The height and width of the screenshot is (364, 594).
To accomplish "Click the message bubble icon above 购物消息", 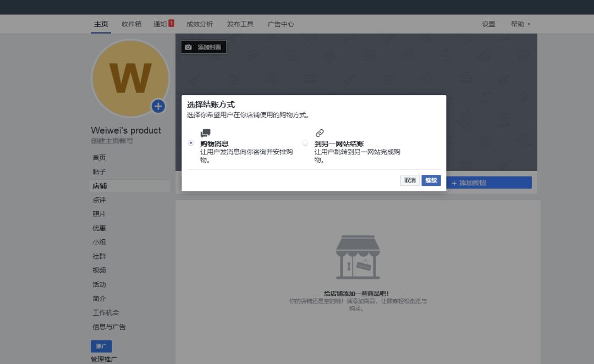I will pyautogui.click(x=206, y=132).
